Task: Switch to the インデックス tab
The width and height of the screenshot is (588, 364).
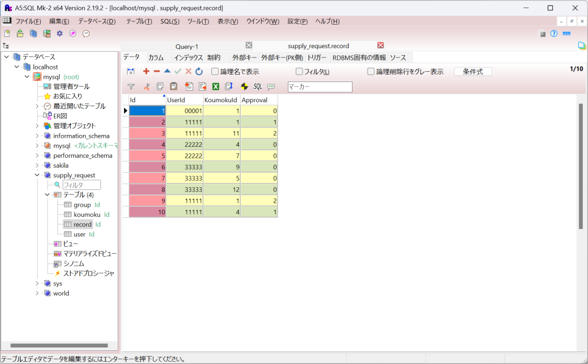Action: (x=188, y=57)
